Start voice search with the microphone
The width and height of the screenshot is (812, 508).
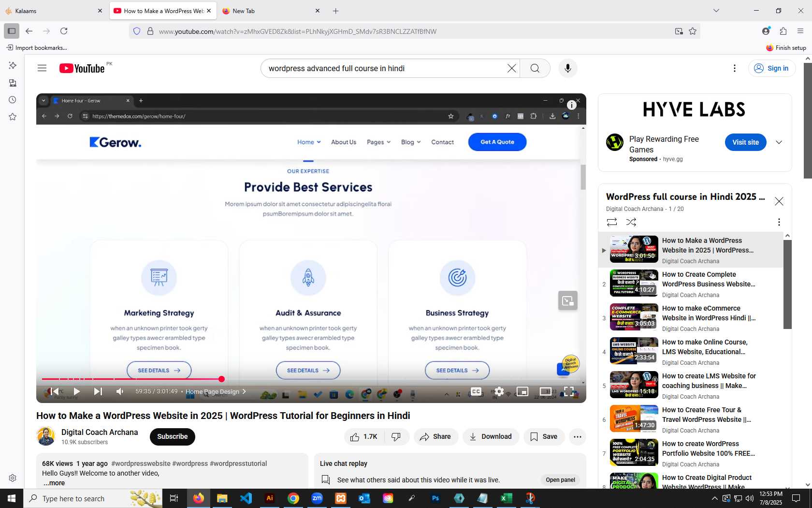[568, 68]
